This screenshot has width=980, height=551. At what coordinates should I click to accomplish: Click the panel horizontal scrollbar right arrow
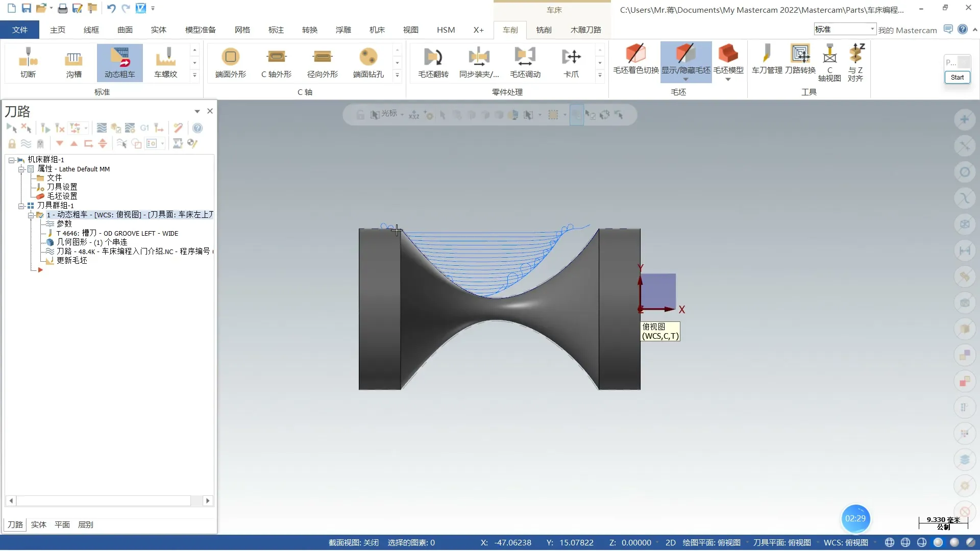207,501
